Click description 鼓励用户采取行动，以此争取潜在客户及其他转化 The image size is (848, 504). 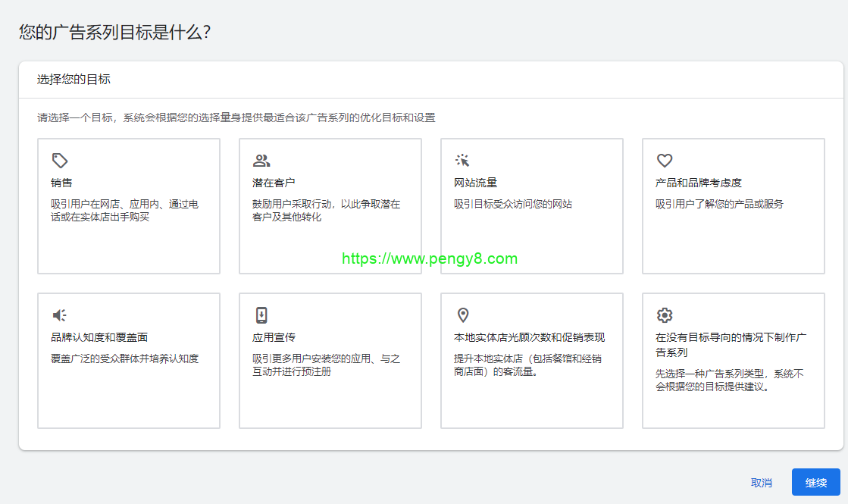click(x=326, y=211)
